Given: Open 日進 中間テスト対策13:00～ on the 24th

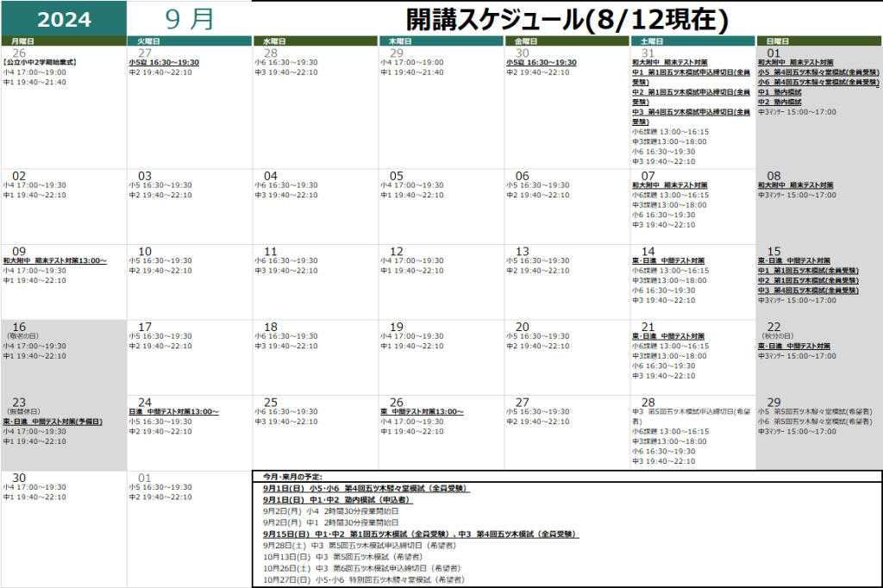Looking at the screenshot, I should coord(174,412).
